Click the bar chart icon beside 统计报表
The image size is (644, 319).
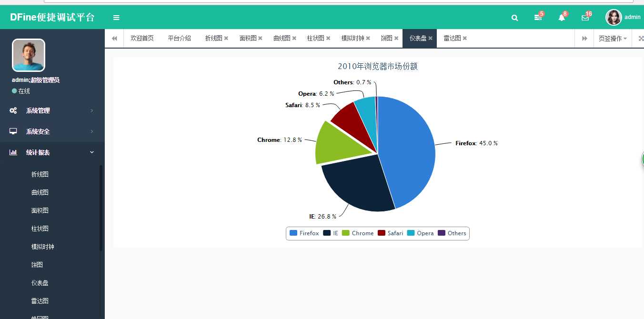13,152
